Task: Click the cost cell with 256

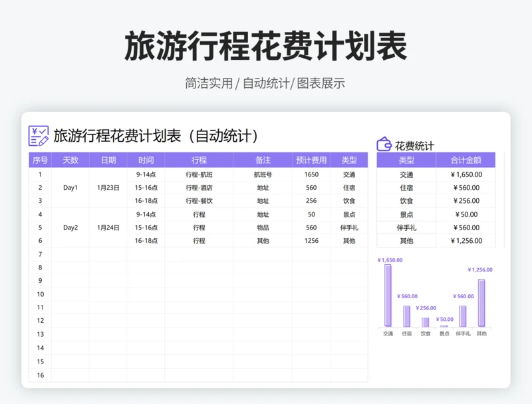Action: (311, 201)
